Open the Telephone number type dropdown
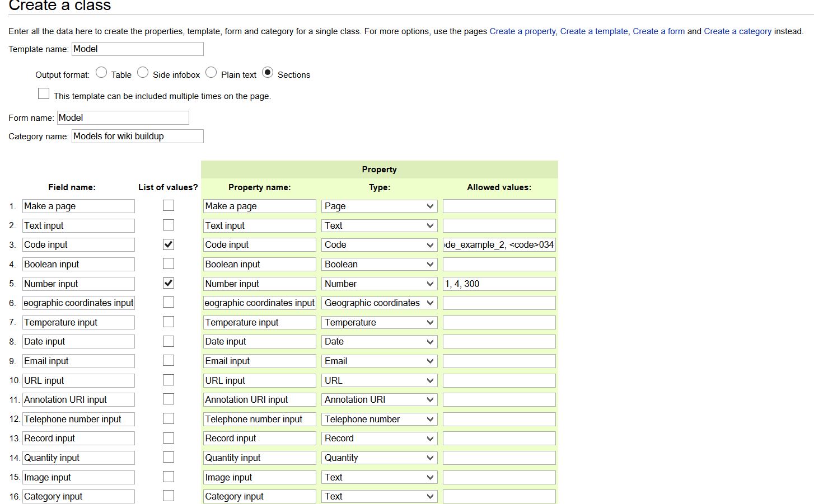The image size is (814, 504). pos(379,419)
